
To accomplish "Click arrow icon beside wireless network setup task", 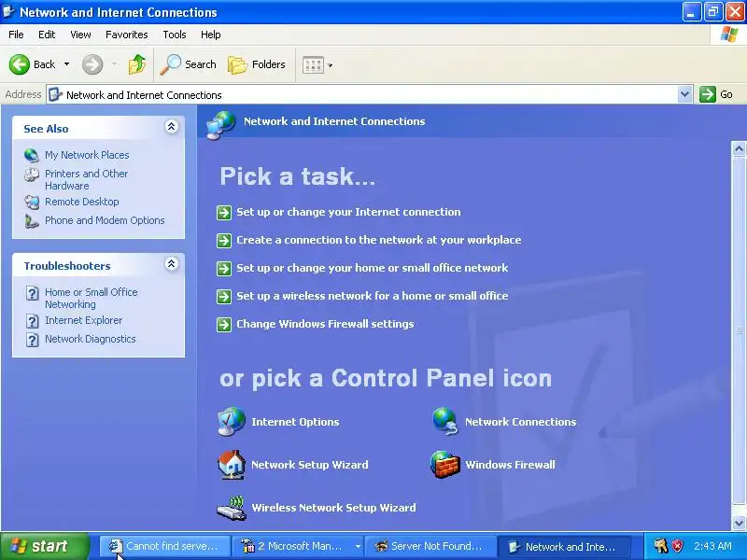I will pyautogui.click(x=224, y=297).
